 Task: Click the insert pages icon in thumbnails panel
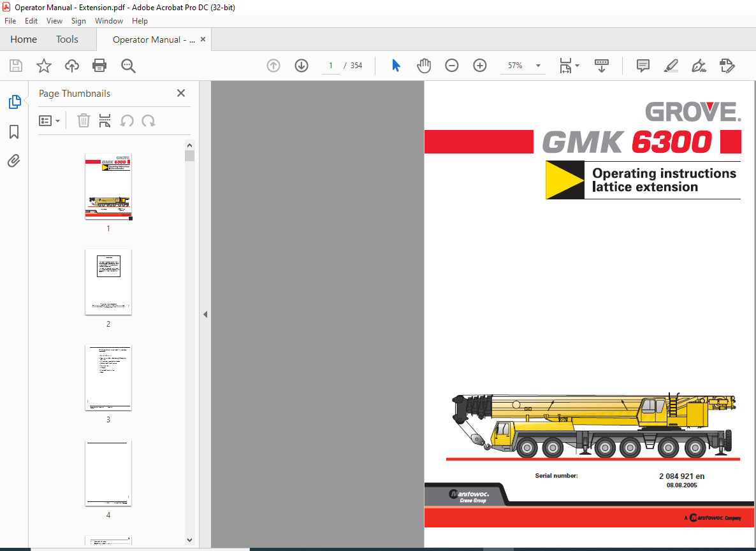click(105, 120)
